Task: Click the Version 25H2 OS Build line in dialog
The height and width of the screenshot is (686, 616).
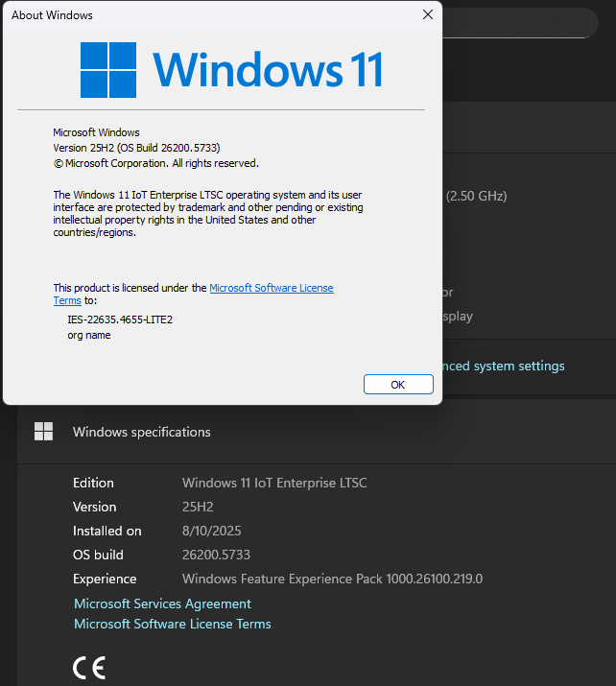Action: (136, 148)
